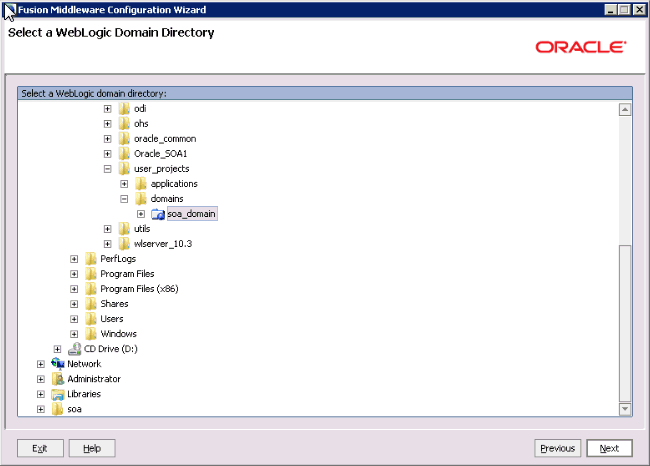Select the Program Files (x86) label

(139, 289)
